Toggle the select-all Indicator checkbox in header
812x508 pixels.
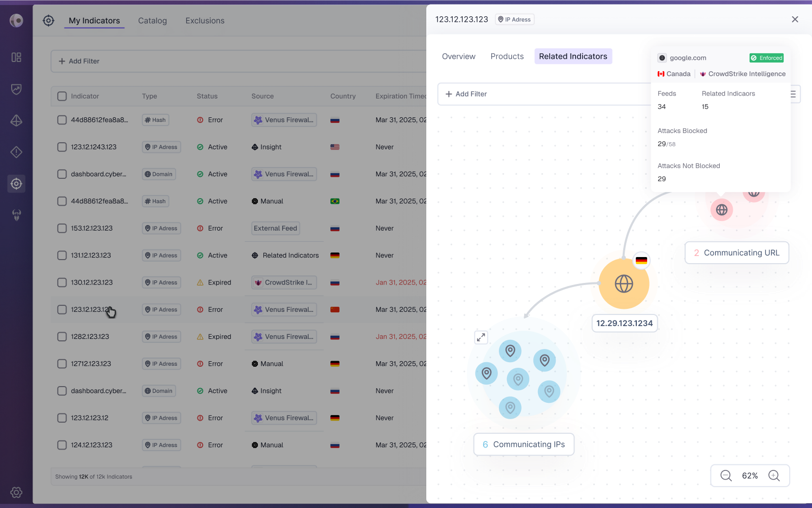click(62, 96)
